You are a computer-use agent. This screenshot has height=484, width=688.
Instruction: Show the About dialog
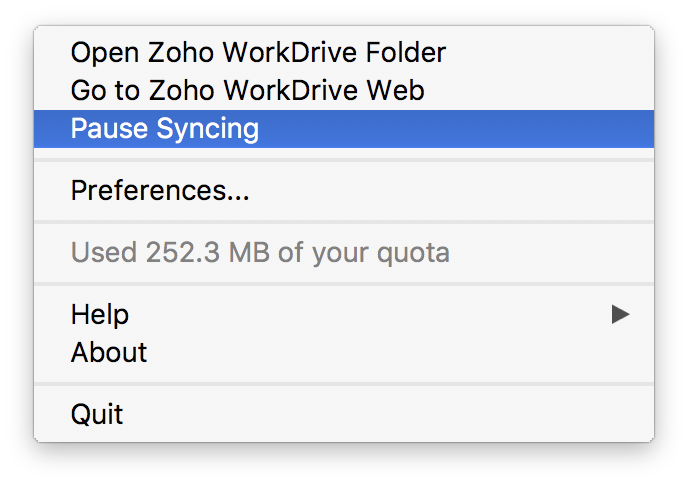(x=109, y=352)
